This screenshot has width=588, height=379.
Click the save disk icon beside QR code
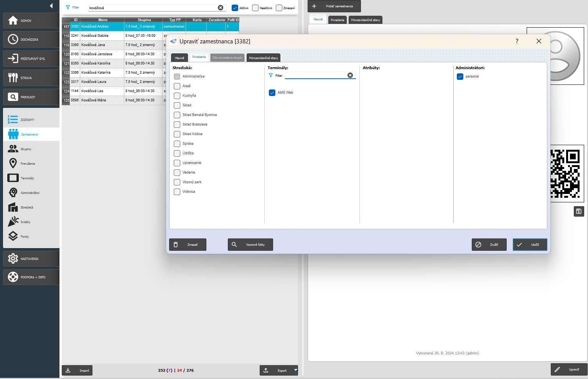point(579,211)
